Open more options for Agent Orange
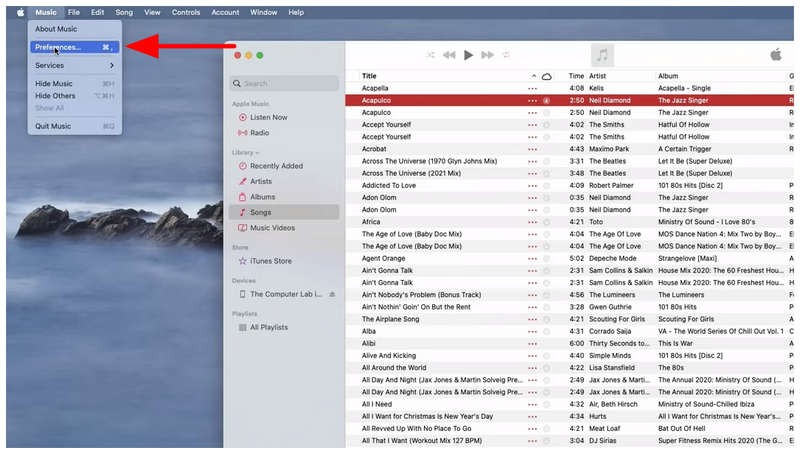The width and height of the screenshot is (800, 454). coord(533,259)
